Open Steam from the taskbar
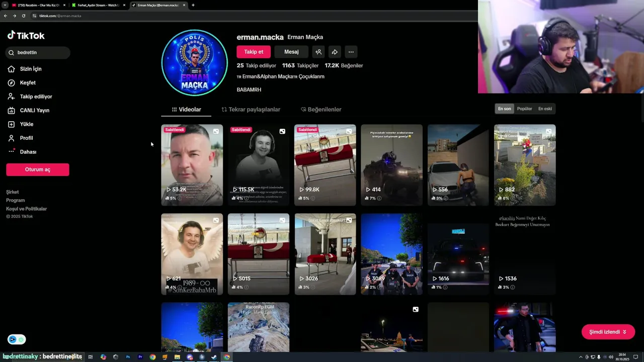 coord(214,357)
